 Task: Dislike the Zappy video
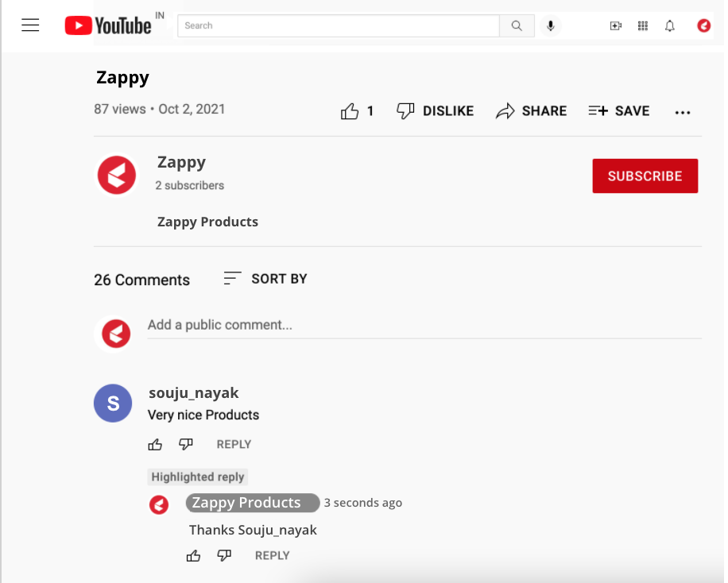[x=435, y=111]
